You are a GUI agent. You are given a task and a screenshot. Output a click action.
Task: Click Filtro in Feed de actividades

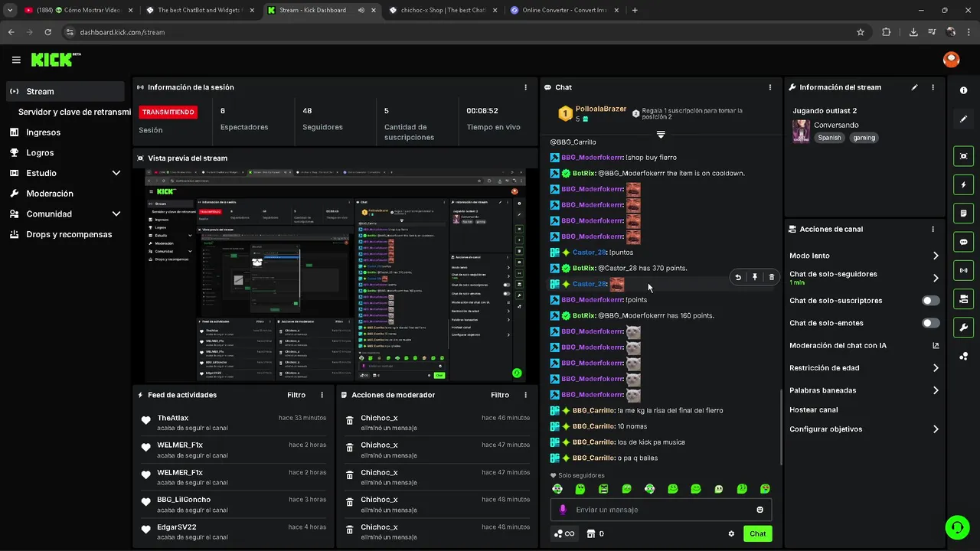click(296, 395)
